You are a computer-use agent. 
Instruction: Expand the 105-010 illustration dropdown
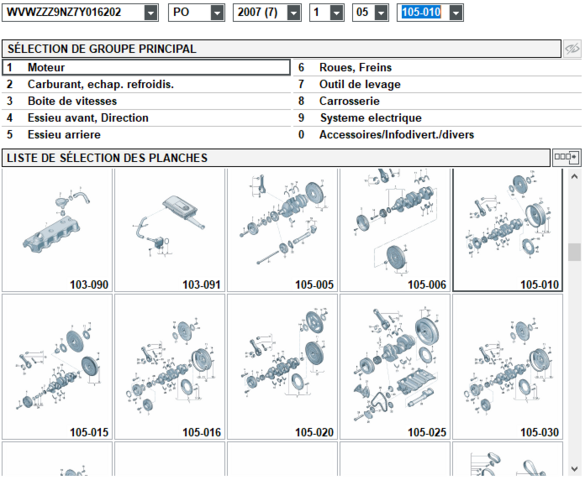point(456,13)
